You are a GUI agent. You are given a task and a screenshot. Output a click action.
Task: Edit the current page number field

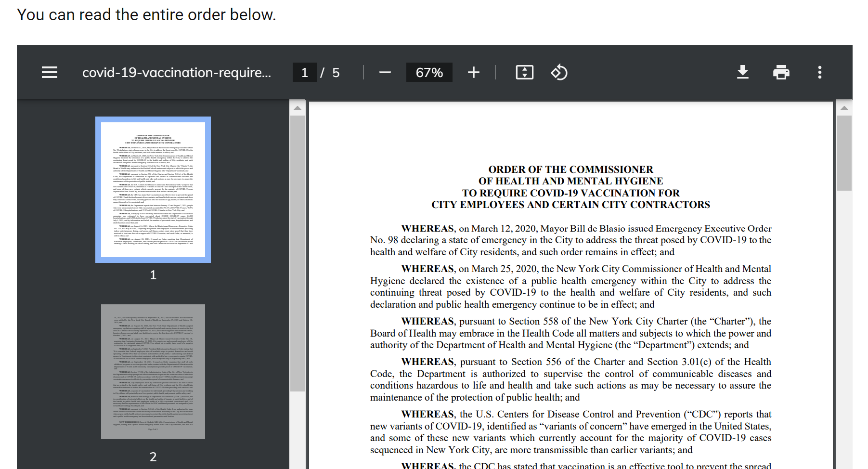(x=305, y=72)
